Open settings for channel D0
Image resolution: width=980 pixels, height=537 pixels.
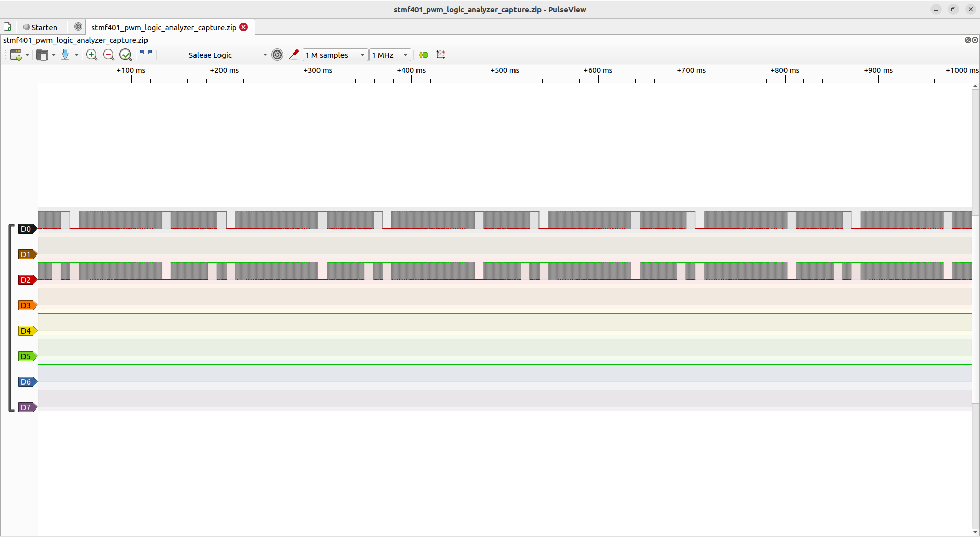pyautogui.click(x=27, y=229)
